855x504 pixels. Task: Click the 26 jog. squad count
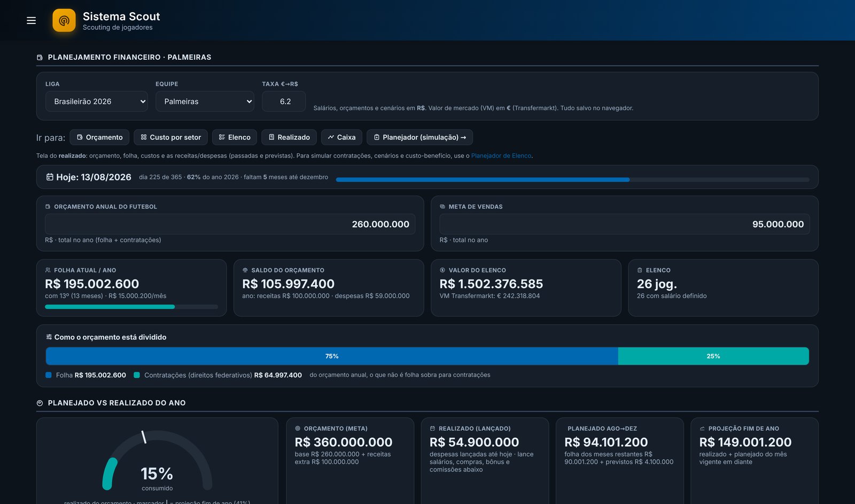point(657,284)
